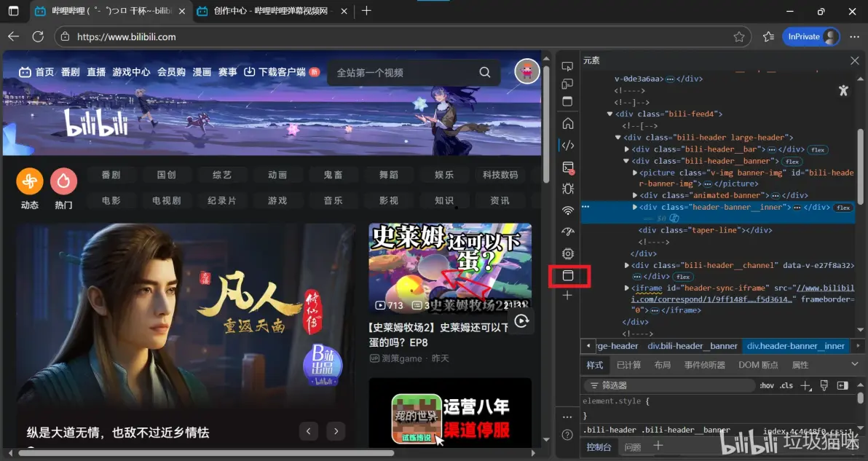Open 动态 orange pinwheel icon
The height and width of the screenshot is (461, 868).
click(x=30, y=181)
